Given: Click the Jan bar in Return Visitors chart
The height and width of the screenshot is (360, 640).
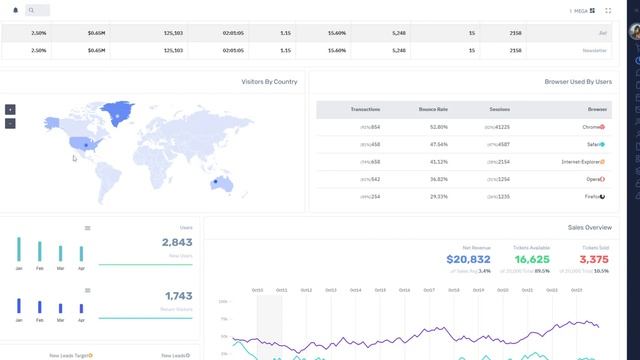Looking at the screenshot, I should 19,306.
